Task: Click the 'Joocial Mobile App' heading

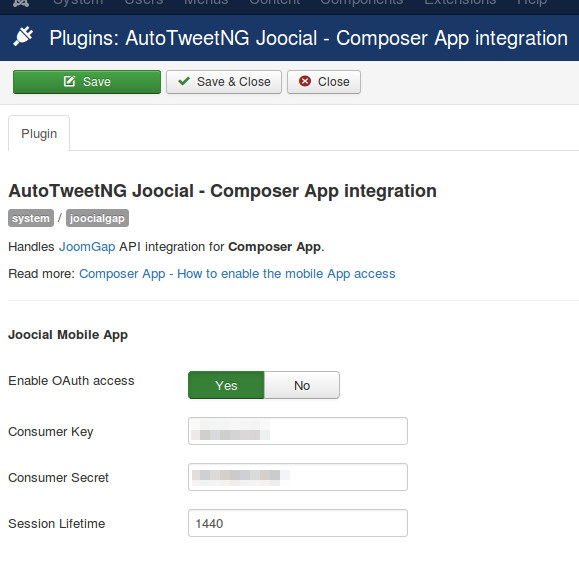Action: (x=68, y=335)
